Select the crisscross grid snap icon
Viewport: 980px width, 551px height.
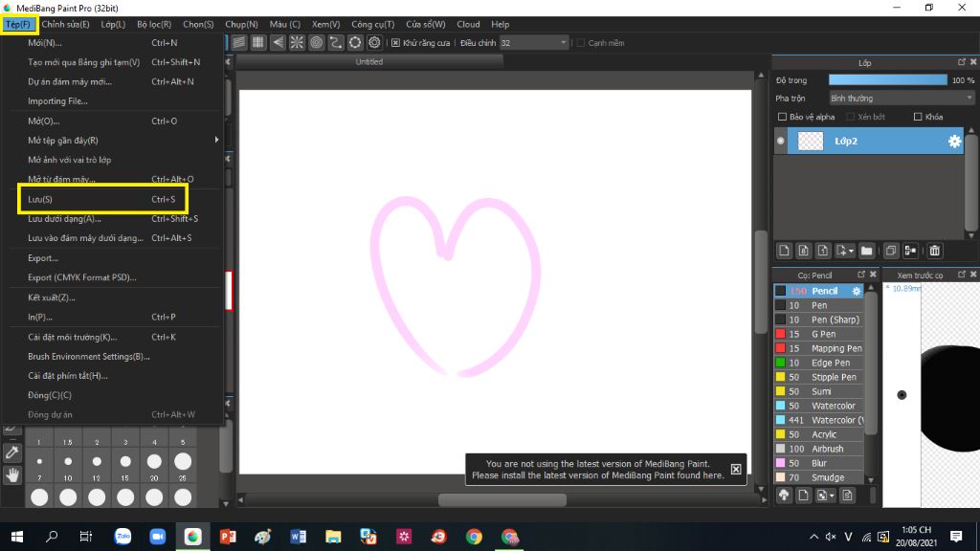pyautogui.click(x=258, y=42)
